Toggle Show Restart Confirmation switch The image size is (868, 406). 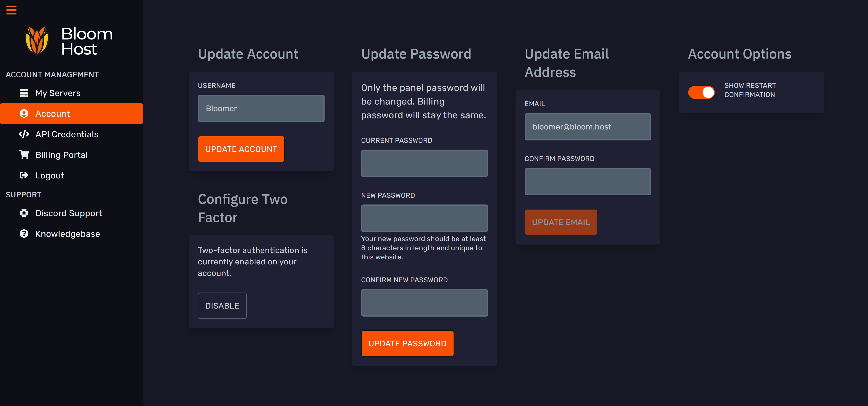[x=701, y=92]
